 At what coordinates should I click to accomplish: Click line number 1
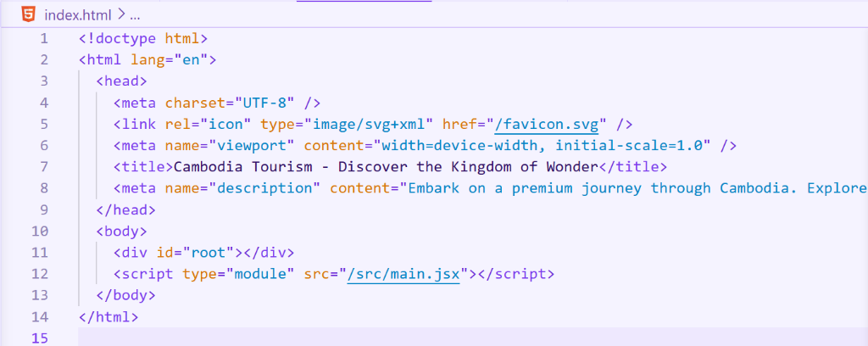(44, 39)
